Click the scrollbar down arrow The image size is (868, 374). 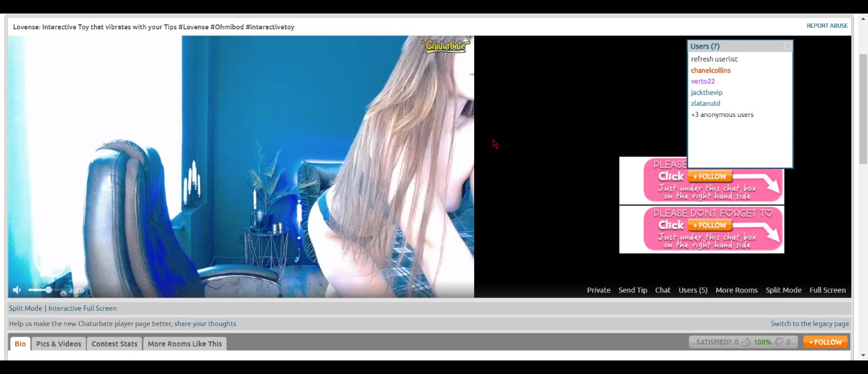[x=863, y=355]
